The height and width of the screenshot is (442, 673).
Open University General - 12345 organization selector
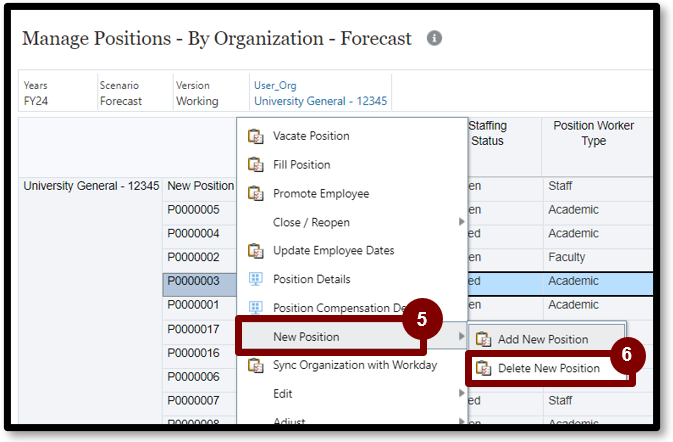(x=320, y=101)
